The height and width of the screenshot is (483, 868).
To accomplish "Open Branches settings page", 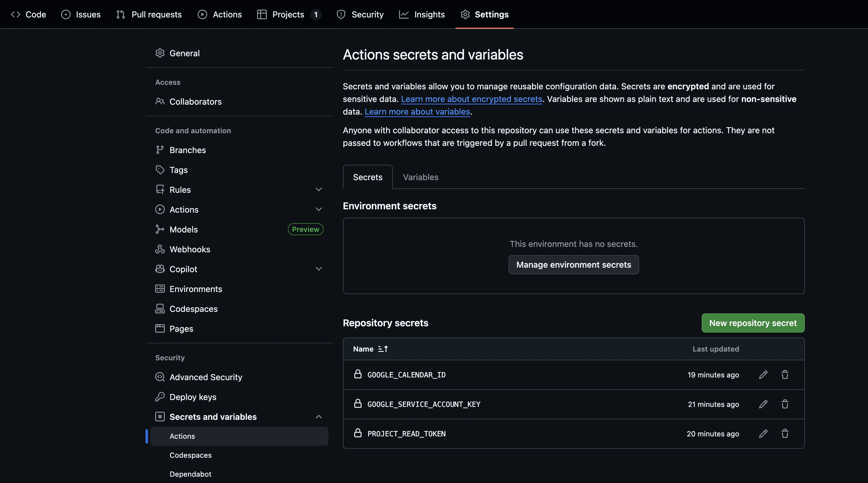I will click(x=239, y=150).
